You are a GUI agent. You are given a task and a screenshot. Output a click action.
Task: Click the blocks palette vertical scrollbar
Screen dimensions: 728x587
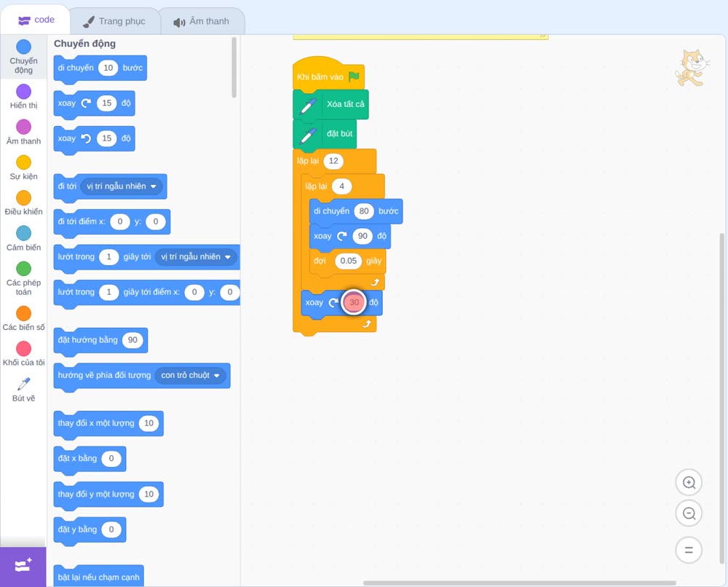click(x=234, y=67)
